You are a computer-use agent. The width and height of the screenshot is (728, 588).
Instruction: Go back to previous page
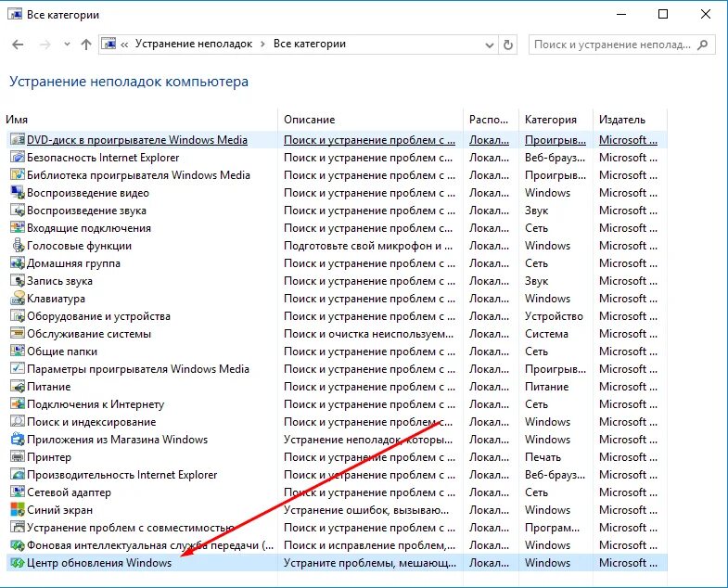(x=18, y=45)
